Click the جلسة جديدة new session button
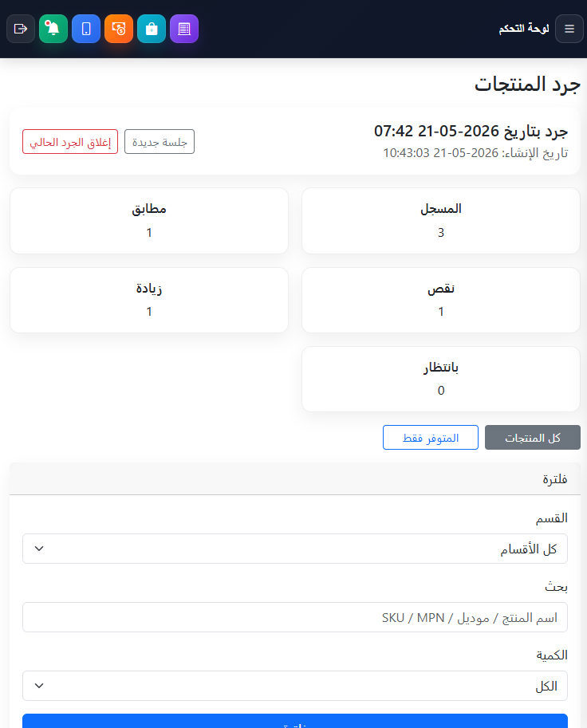Screen dimensions: 587x728 point(160,142)
